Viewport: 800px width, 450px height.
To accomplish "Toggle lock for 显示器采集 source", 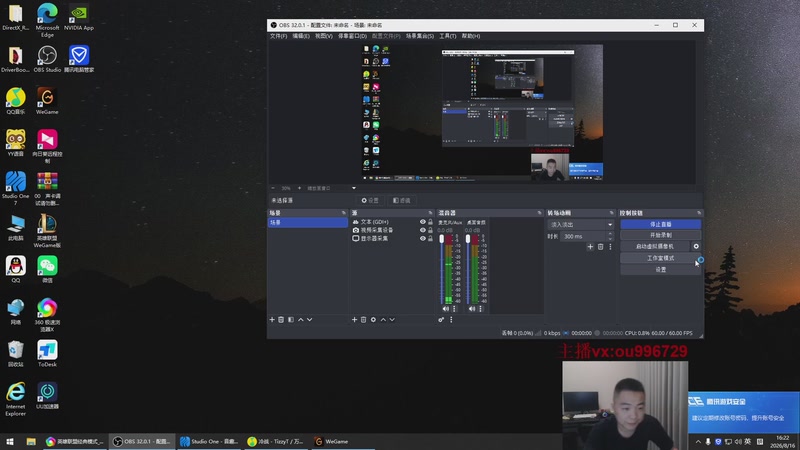I will point(430,238).
